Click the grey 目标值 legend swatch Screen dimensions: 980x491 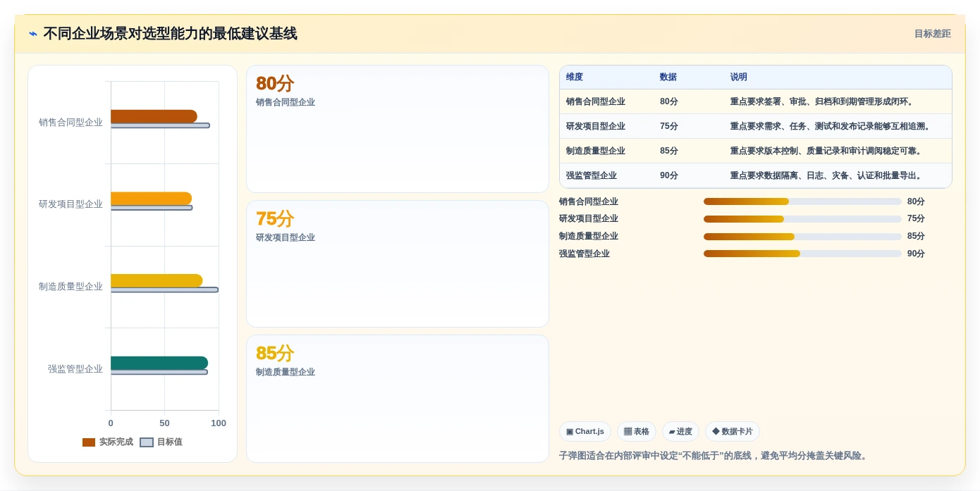(147, 442)
